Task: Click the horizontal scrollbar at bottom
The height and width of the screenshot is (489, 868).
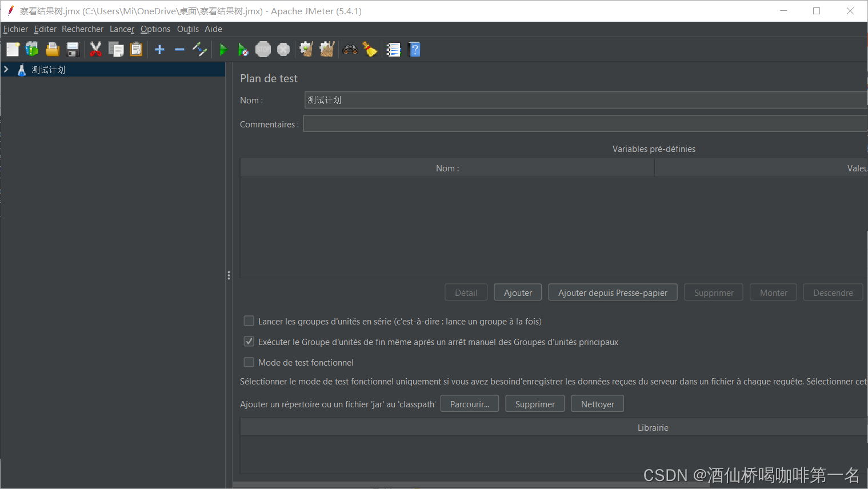Action: click(471, 485)
